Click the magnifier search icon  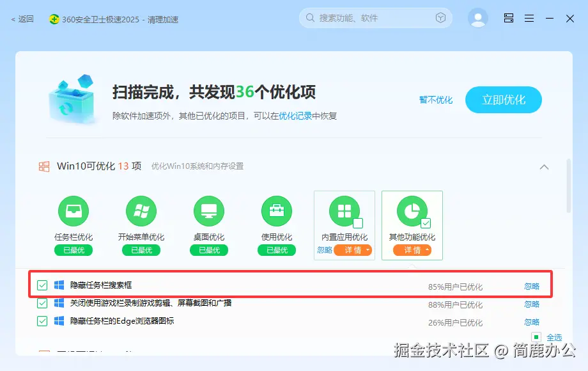tap(309, 18)
